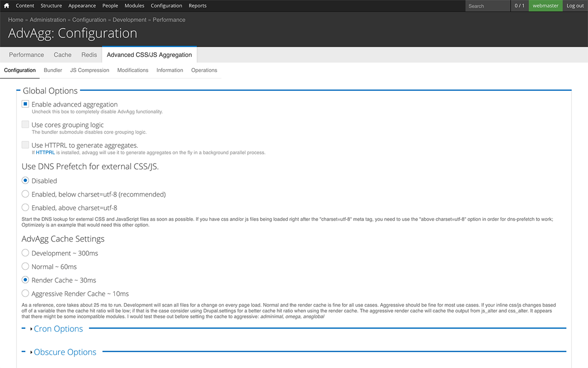
Task: Open the Modifications secondary tab
Action: point(133,70)
